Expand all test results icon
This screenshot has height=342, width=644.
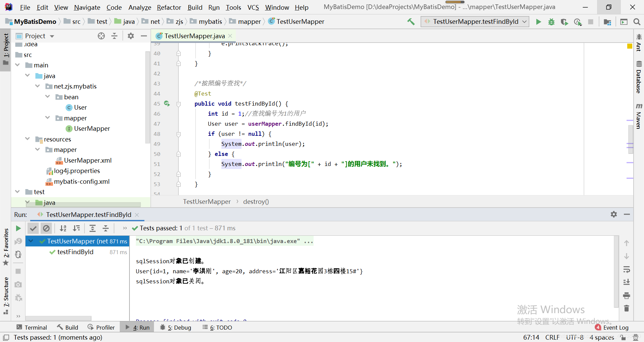pos(93,228)
